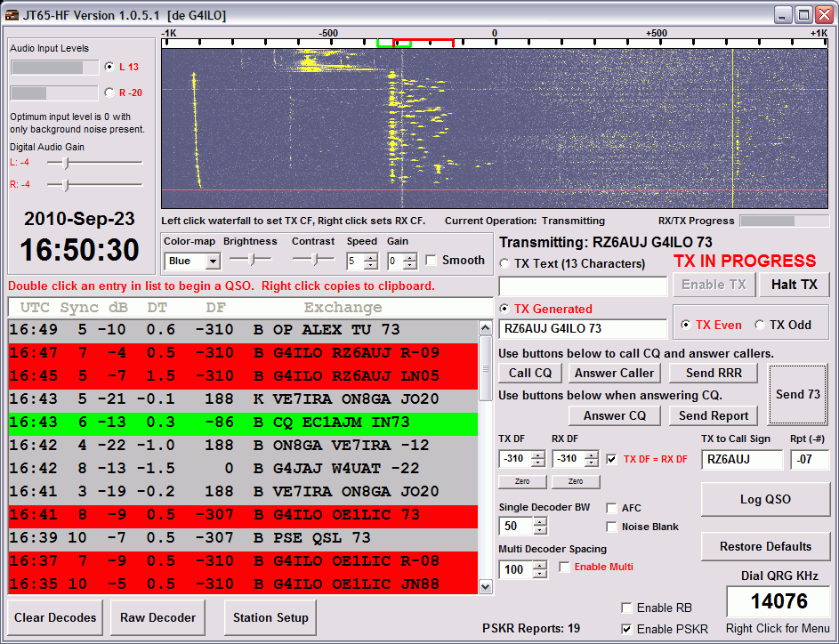The width and height of the screenshot is (839, 644).
Task: Move the Contrast slider
Action: tap(313, 260)
